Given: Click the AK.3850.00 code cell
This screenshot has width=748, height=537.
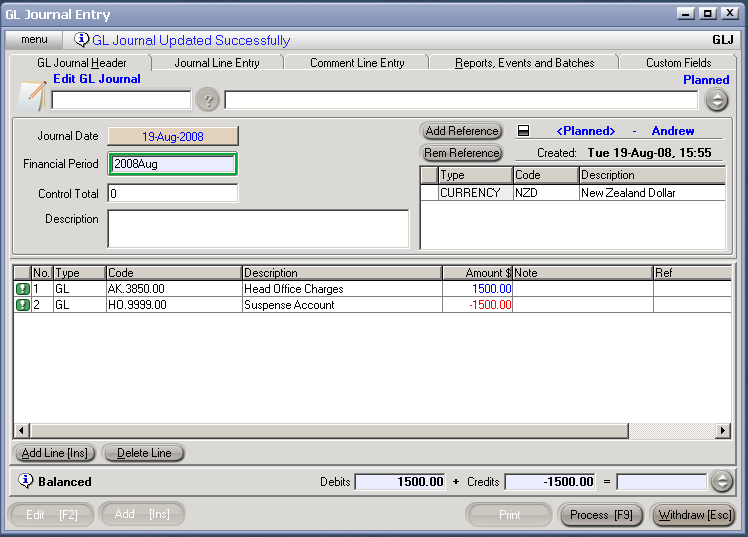Looking at the screenshot, I should 174,289.
